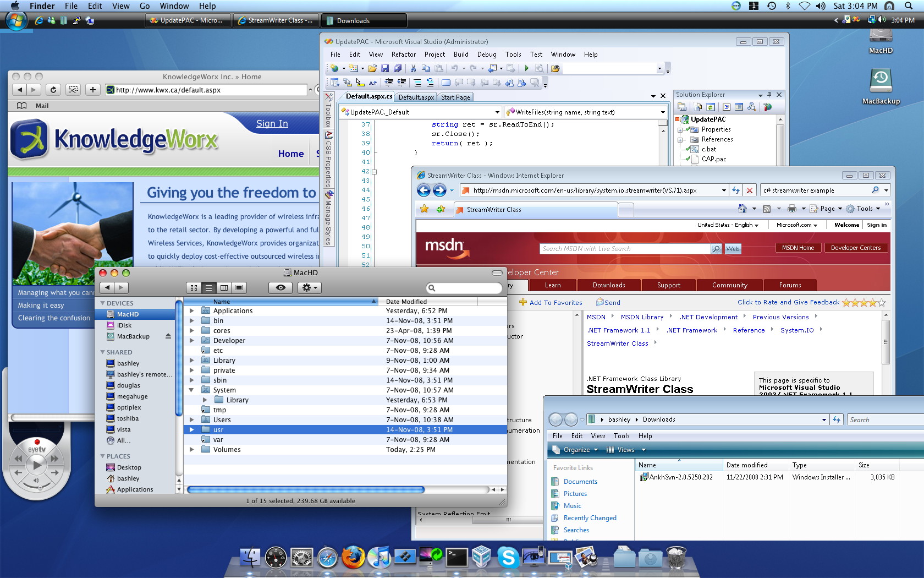Screen dimensions: 924x578
Task: Switch to Start Page tab
Action: point(455,97)
